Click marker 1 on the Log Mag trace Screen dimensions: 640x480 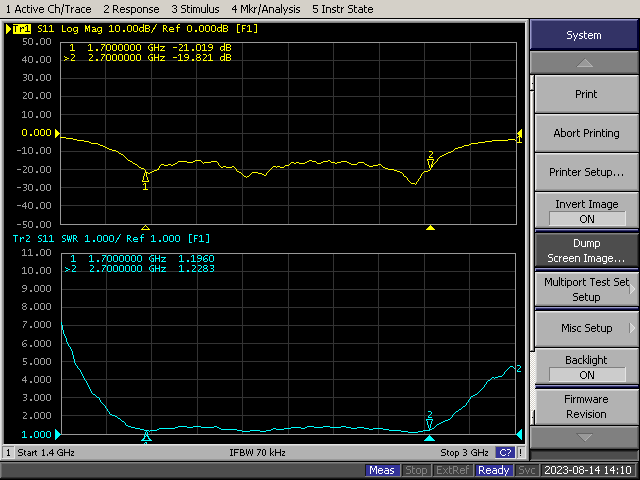tap(145, 180)
